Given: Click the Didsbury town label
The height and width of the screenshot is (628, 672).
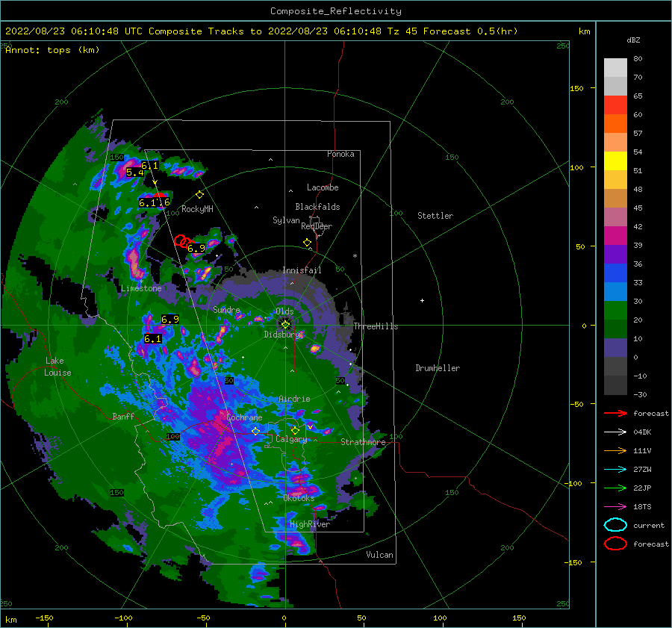Looking at the screenshot, I should tap(281, 335).
